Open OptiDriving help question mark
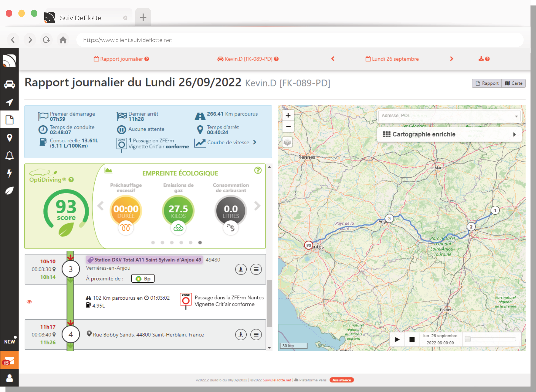536x392 pixels. [71, 180]
